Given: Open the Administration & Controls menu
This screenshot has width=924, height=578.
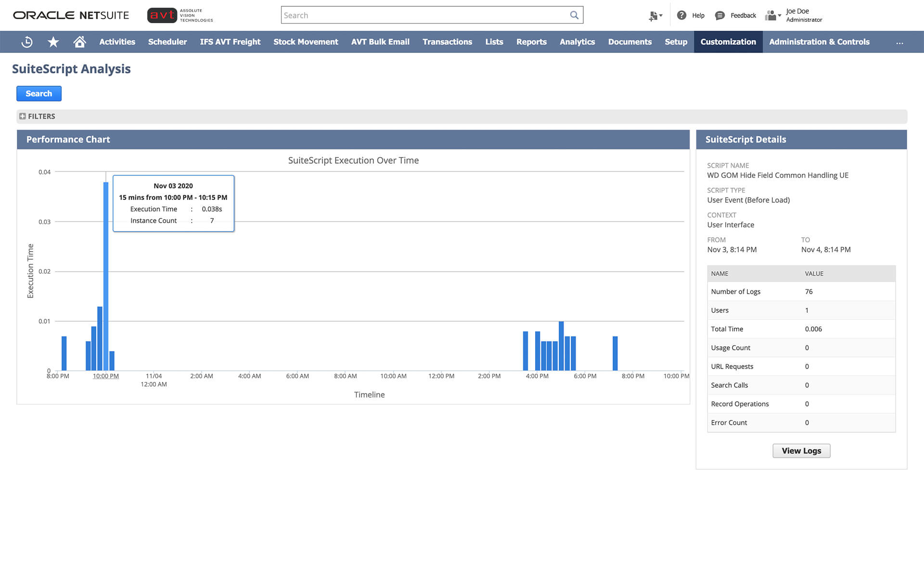Looking at the screenshot, I should (x=819, y=42).
